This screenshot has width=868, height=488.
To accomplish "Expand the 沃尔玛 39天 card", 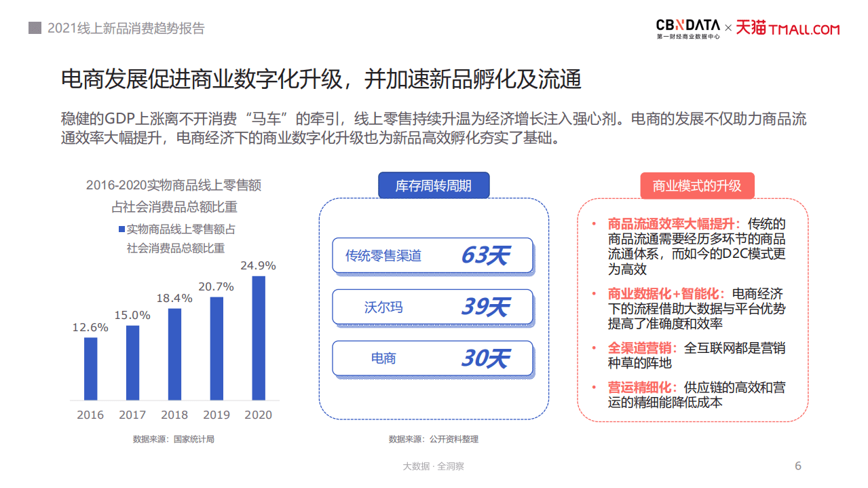I will [432, 307].
